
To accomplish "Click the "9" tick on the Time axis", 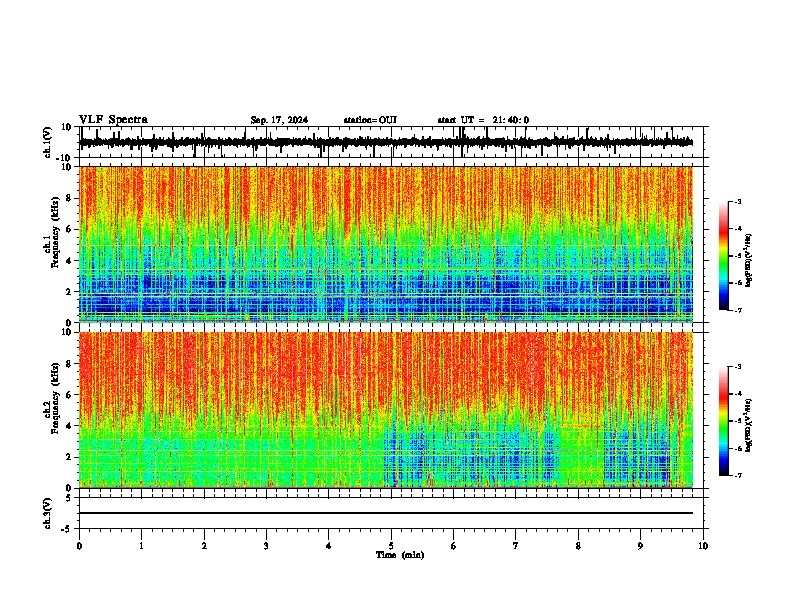I will point(640,546).
